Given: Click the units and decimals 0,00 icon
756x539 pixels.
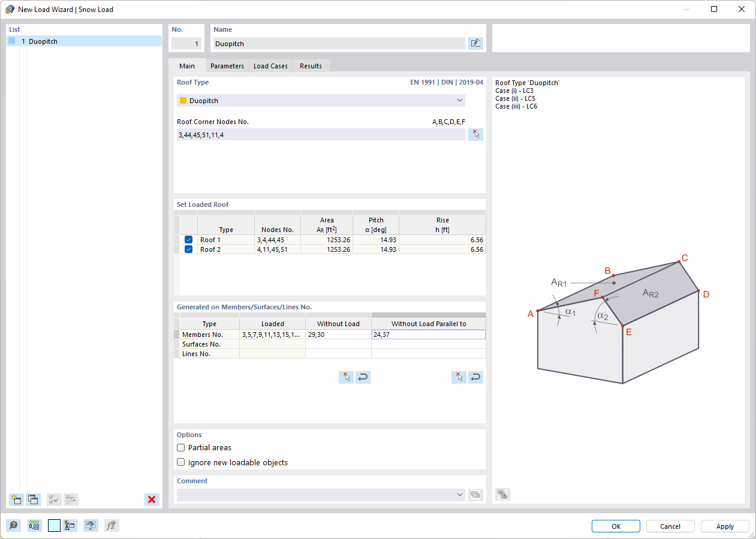Looking at the screenshot, I should tap(34, 526).
